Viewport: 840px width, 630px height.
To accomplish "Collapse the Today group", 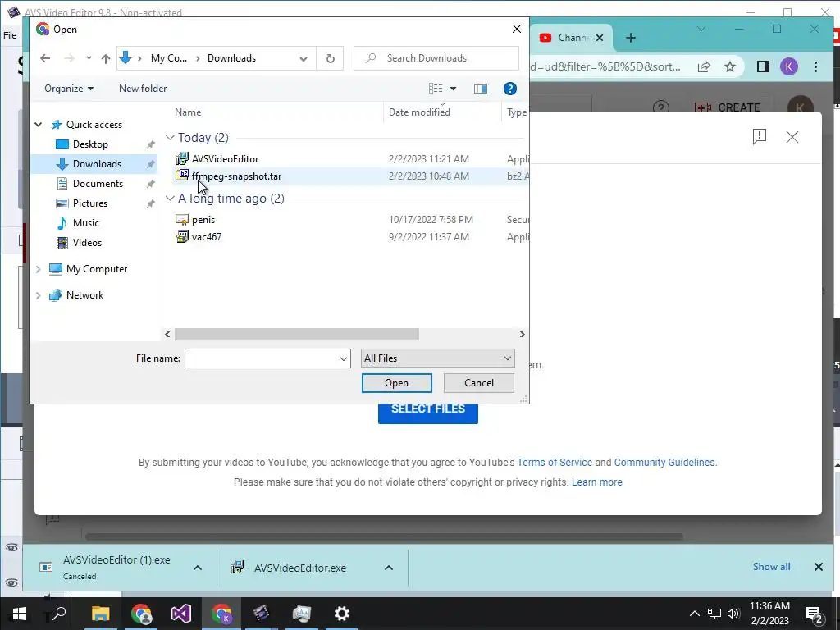I will pyautogui.click(x=170, y=138).
